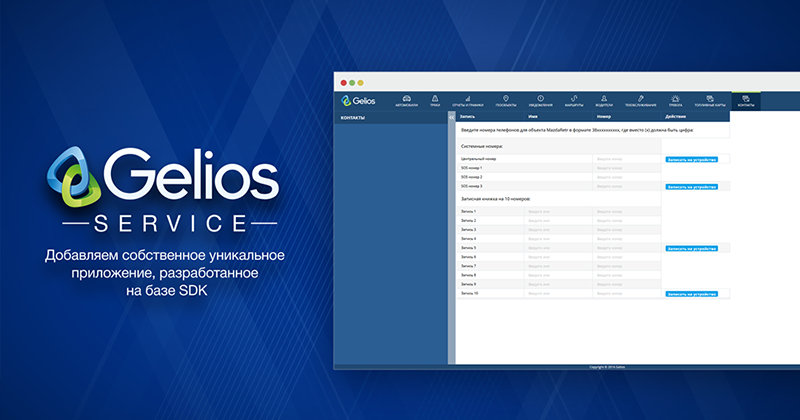This screenshot has width=800, height=420.
Task: Click the Центральный номер row label
Action: (479, 159)
